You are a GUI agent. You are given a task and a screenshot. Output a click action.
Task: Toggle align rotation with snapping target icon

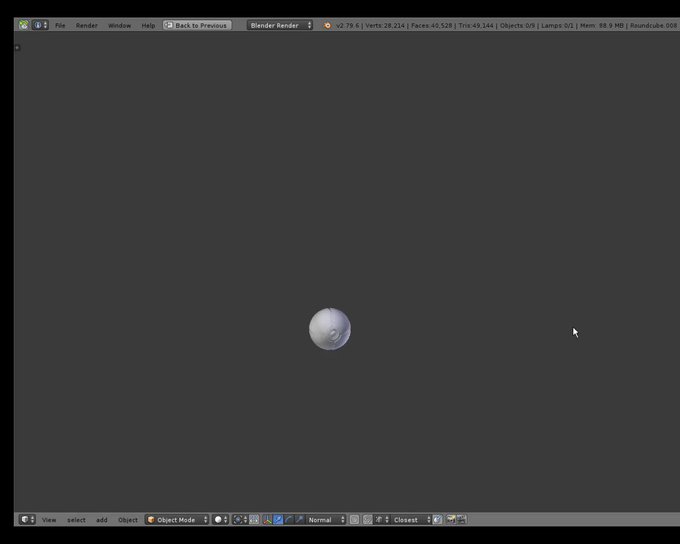(438, 520)
